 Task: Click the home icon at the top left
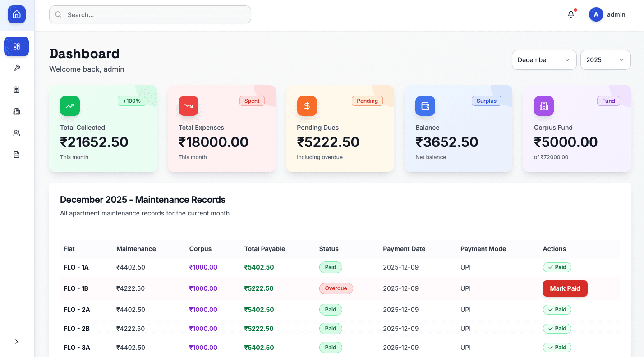tap(16, 14)
